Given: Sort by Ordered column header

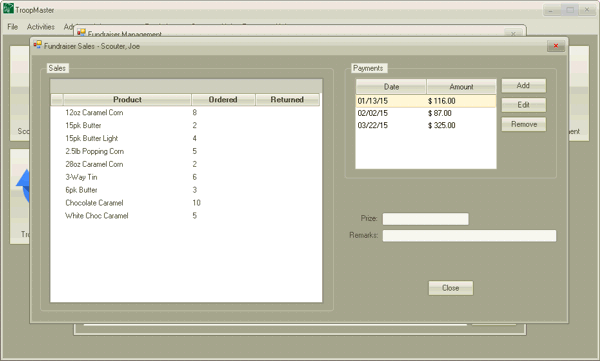Looking at the screenshot, I should (x=223, y=100).
